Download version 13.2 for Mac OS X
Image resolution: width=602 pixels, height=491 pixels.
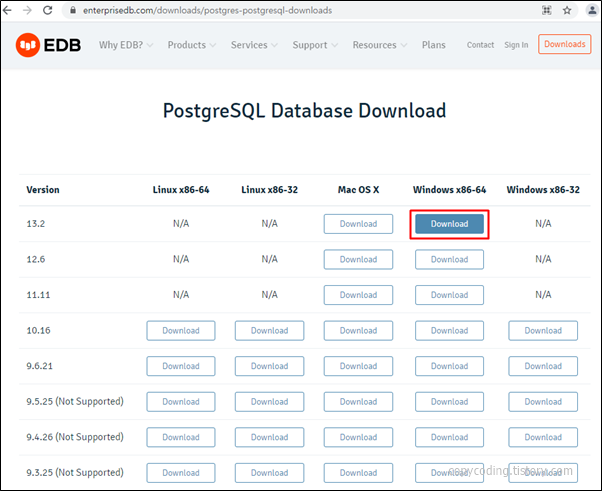pos(358,224)
